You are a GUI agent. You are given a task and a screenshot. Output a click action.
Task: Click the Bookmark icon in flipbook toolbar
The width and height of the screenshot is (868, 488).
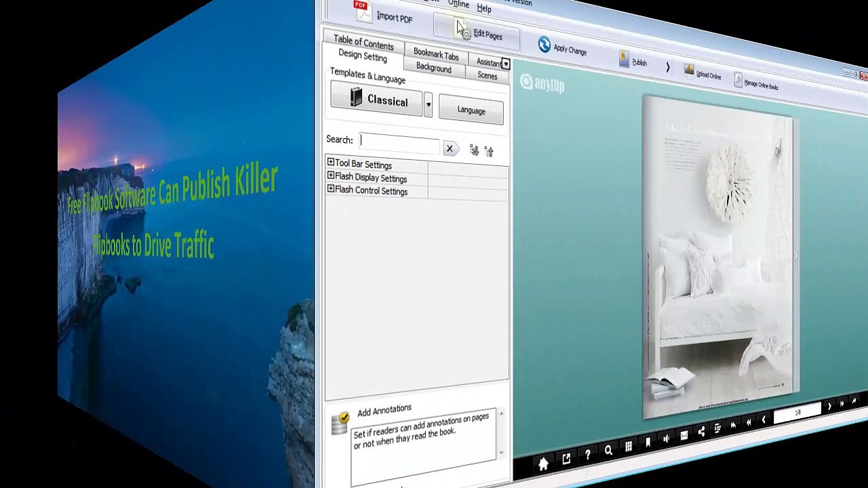pyautogui.click(x=648, y=443)
